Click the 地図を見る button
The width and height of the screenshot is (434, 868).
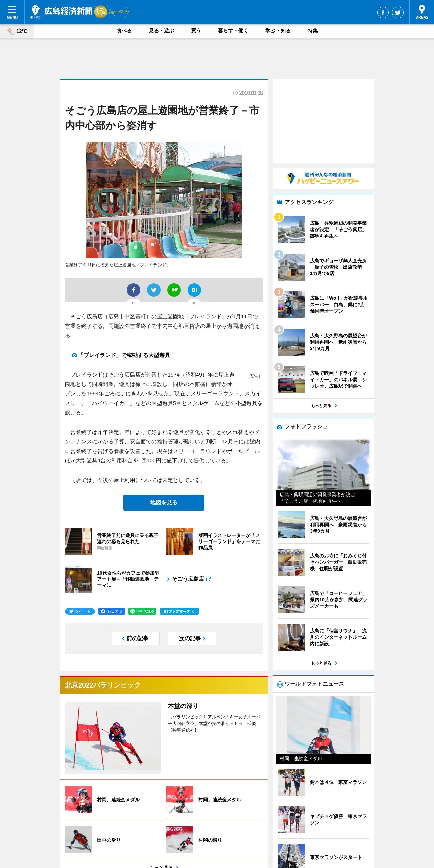click(164, 503)
